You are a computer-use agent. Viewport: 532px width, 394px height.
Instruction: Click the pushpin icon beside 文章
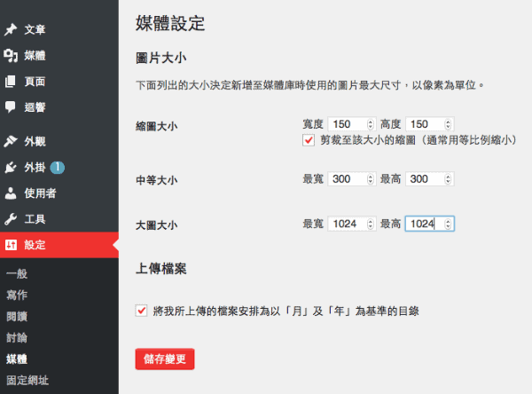tap(11, 29)
